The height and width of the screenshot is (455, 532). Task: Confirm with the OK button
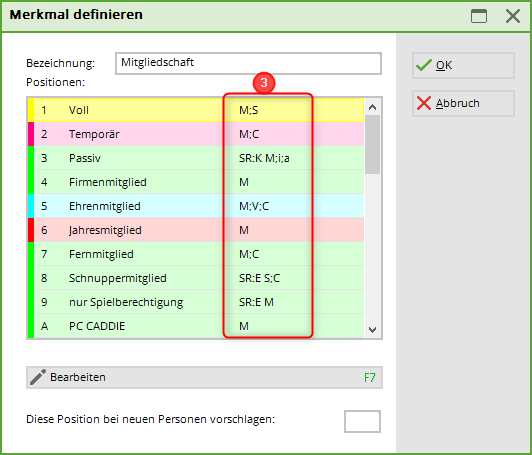(x=463, y=65)
